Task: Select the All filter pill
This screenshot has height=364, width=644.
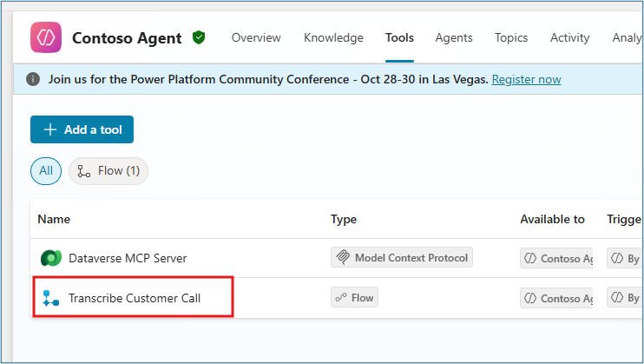Action: tap(46, 170)
